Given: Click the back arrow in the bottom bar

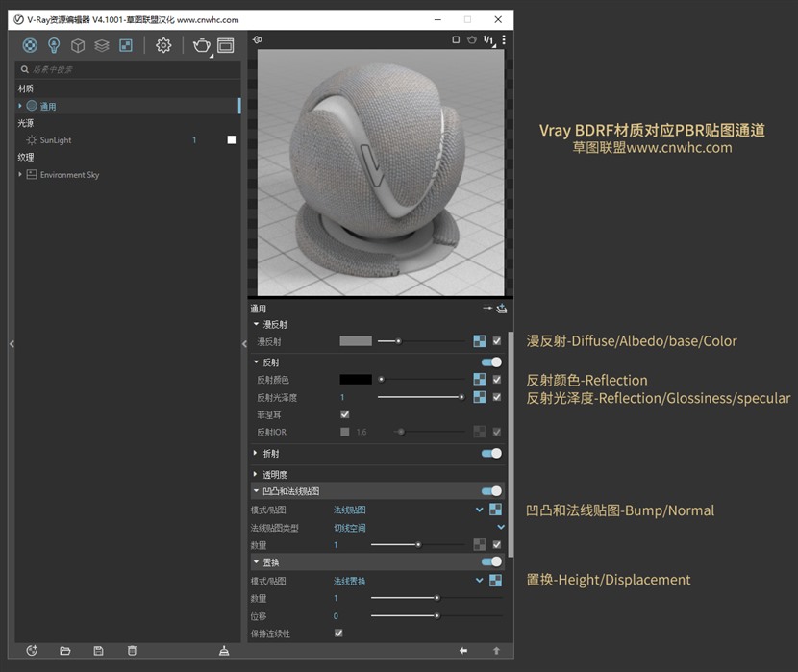Looking at the screenshot, I should click(463, 651).
